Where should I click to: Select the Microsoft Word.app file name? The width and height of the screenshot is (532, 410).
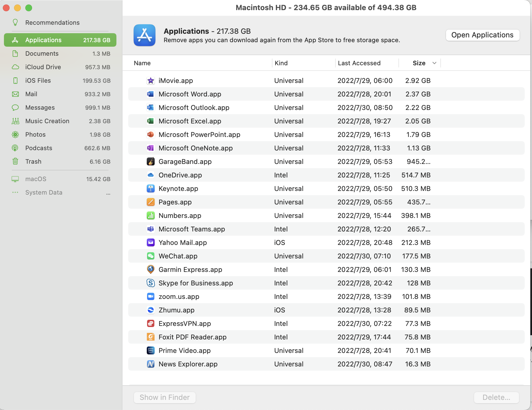190,94
